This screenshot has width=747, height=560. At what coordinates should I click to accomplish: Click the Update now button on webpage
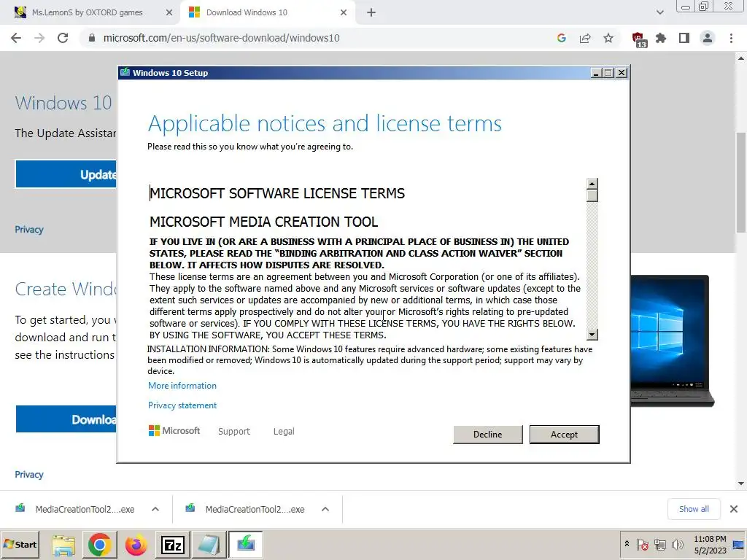coord(66,174)
